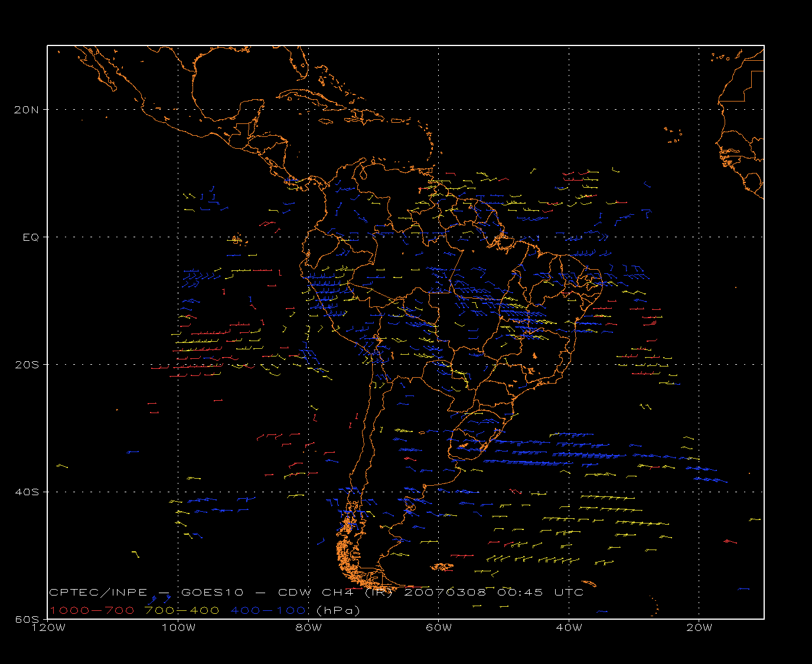The image size is (812, 664).
Task: Click the 100W longitude label
Action: pyautogui.click(x=178, y=627)
